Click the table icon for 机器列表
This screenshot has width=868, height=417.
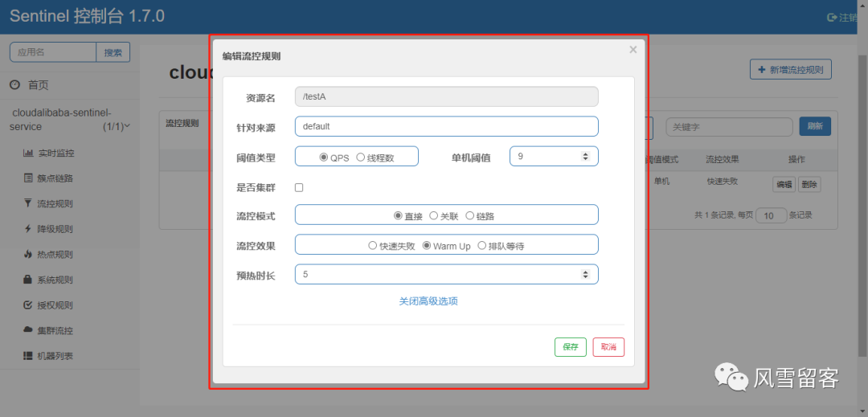27,356
